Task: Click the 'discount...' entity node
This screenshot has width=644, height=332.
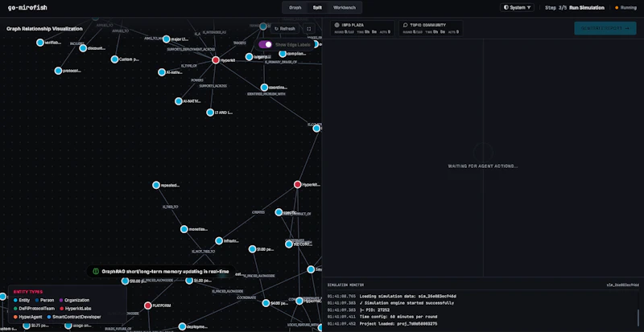Action: coord(83,48)
